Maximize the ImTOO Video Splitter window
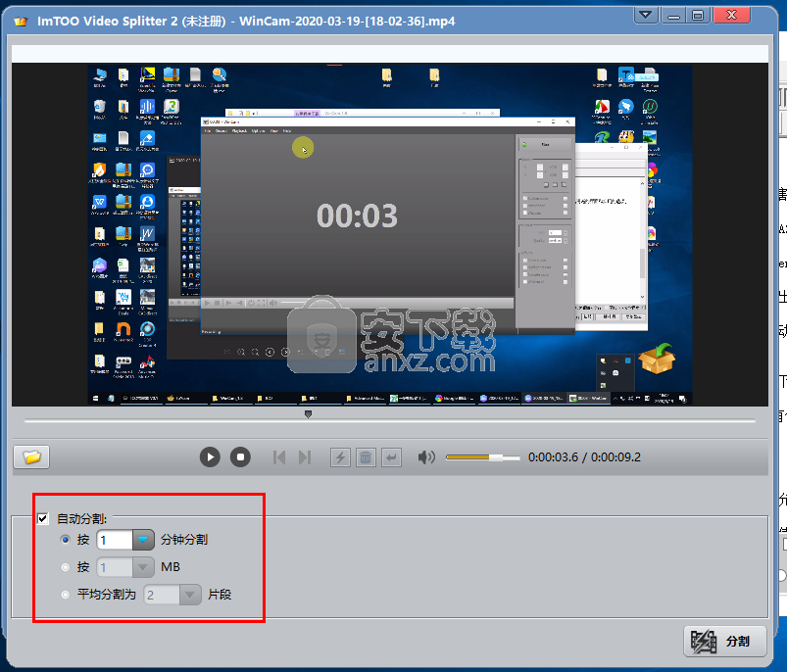787x672 pixels. tap(698, 15)
